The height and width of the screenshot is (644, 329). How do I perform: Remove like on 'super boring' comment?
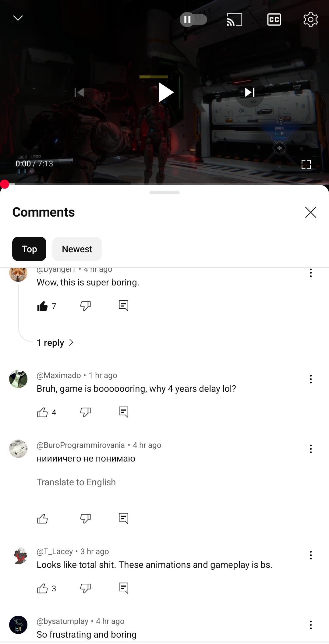(x=42, y=306)
